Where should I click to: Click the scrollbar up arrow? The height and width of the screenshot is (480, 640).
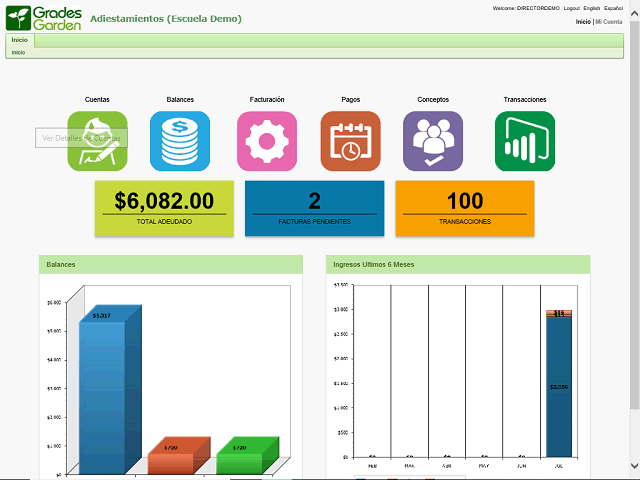pos(635,14)
